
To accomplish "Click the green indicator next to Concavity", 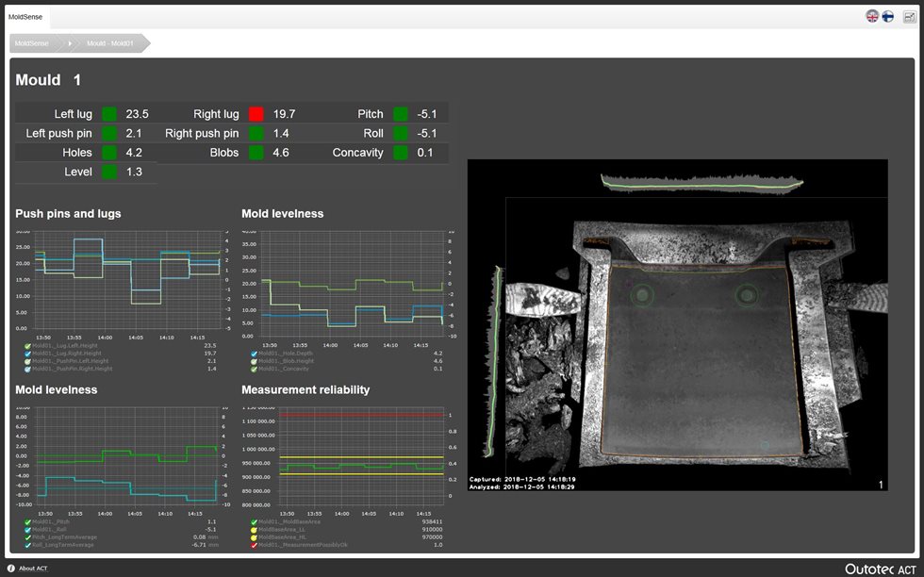I will [x=398, y=152].
